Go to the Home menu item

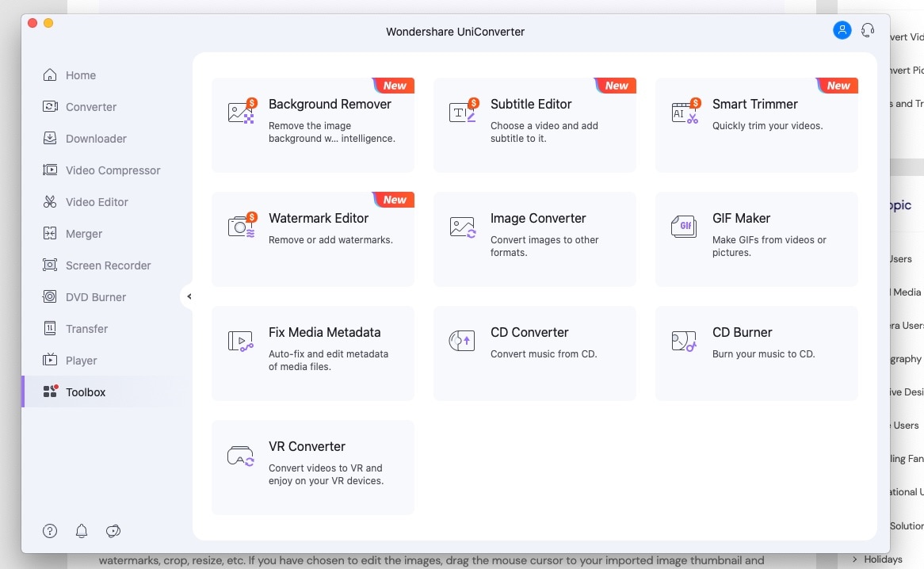(81, 75)
